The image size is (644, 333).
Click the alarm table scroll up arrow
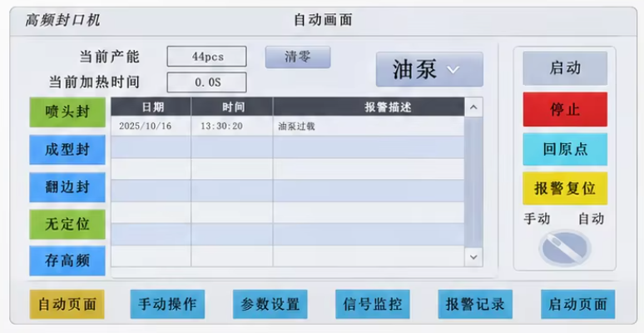pyautogui.click(x=473, y=107)
